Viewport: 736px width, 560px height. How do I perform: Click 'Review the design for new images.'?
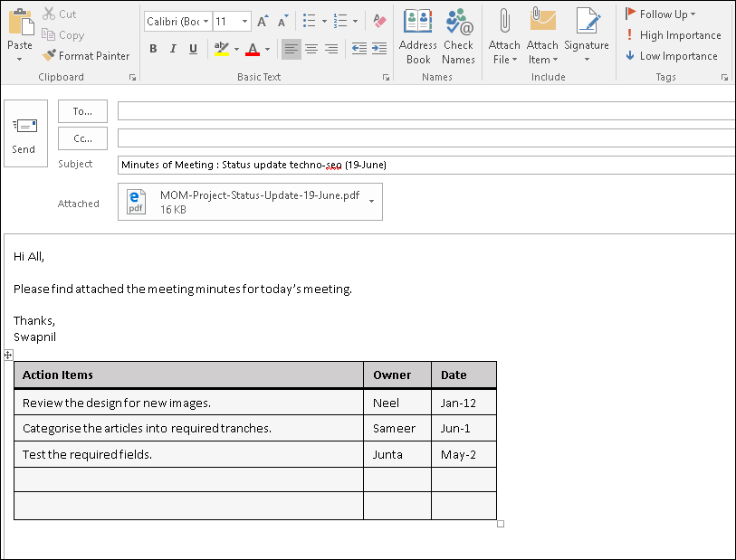pyautogui.click(x=117, y=403)
